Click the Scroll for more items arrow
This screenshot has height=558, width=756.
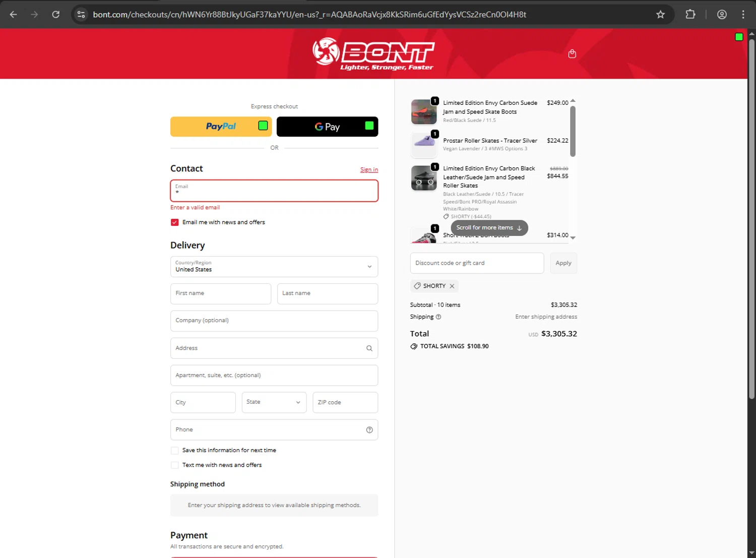(520, 228)
